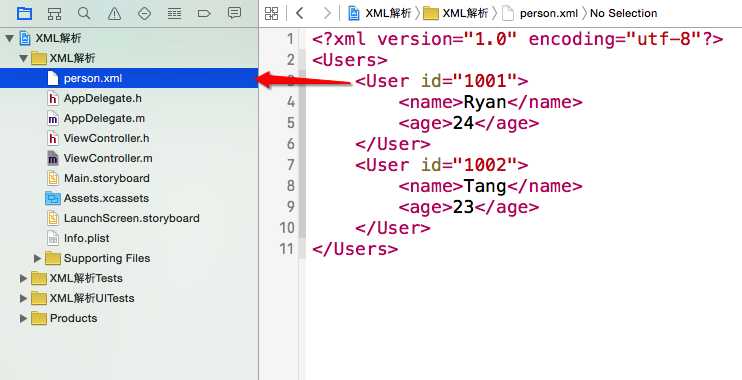Click the XML解析 project label in the navigator
Screen dimensions: 742x380
pyautogui.click(x=59, y=38)
